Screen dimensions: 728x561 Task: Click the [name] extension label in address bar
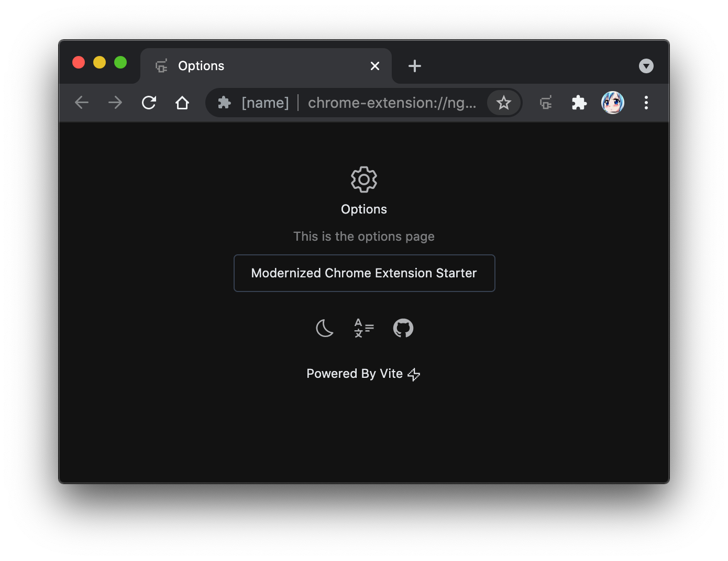click(x=265, y=103)
